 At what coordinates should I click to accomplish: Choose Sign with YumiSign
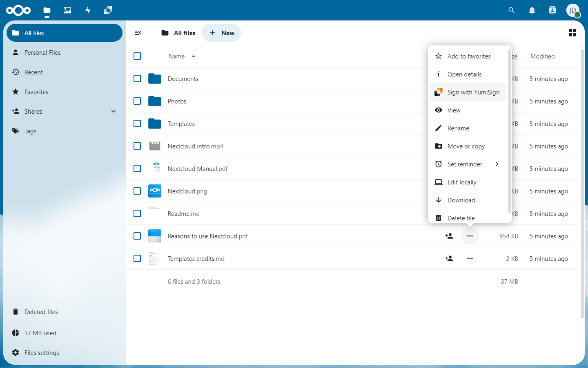468,92
